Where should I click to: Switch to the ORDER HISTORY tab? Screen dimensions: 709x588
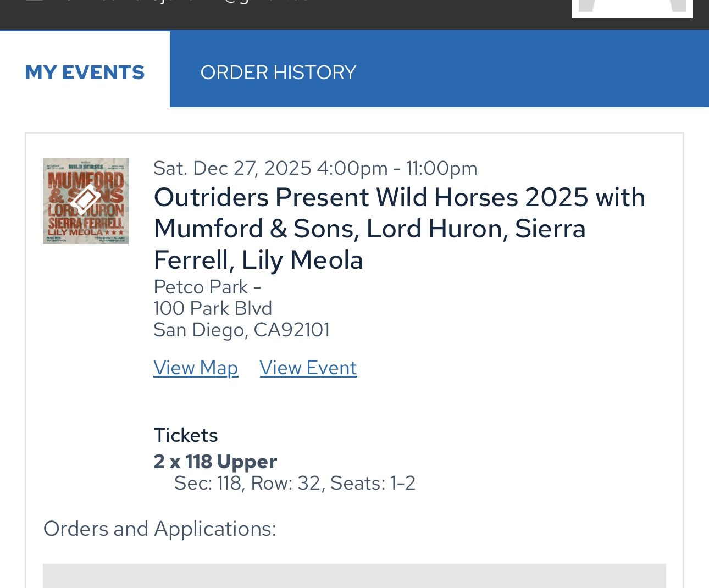(278, 72)
